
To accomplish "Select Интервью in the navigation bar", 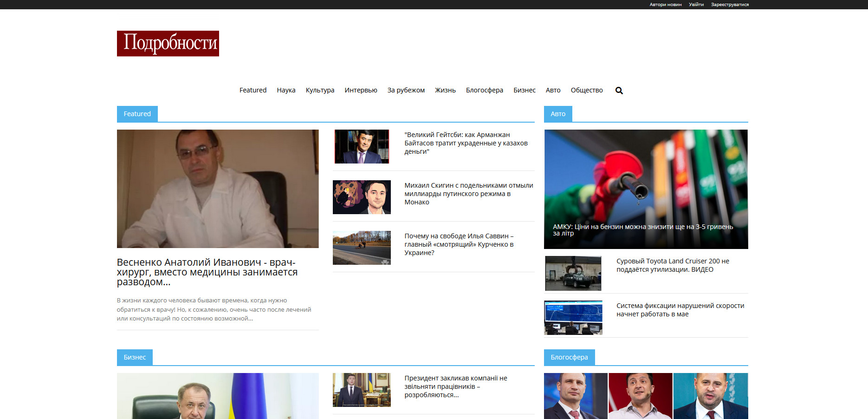I will point(361,90).
